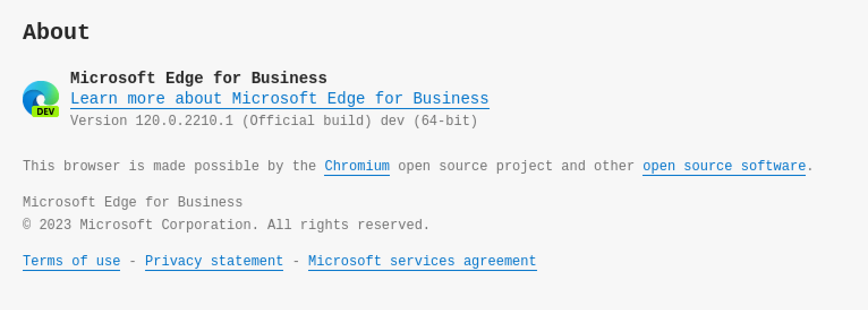Click the About page heading
The width and height of the screenshot is (868, 310).
coord(56,32)
